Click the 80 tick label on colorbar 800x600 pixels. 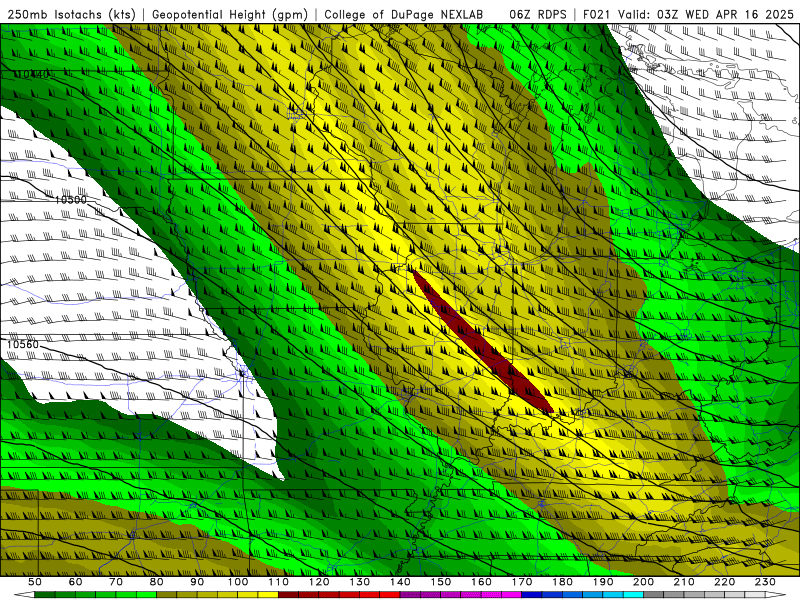click(157, 582)
